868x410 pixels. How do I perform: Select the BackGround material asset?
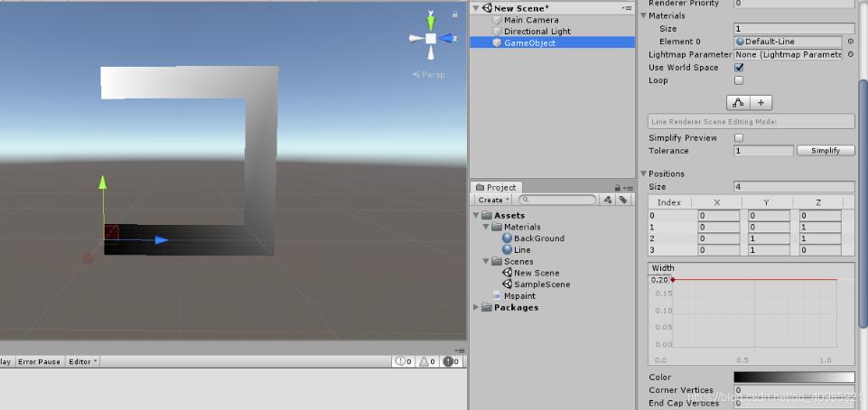tap(539, 238)
